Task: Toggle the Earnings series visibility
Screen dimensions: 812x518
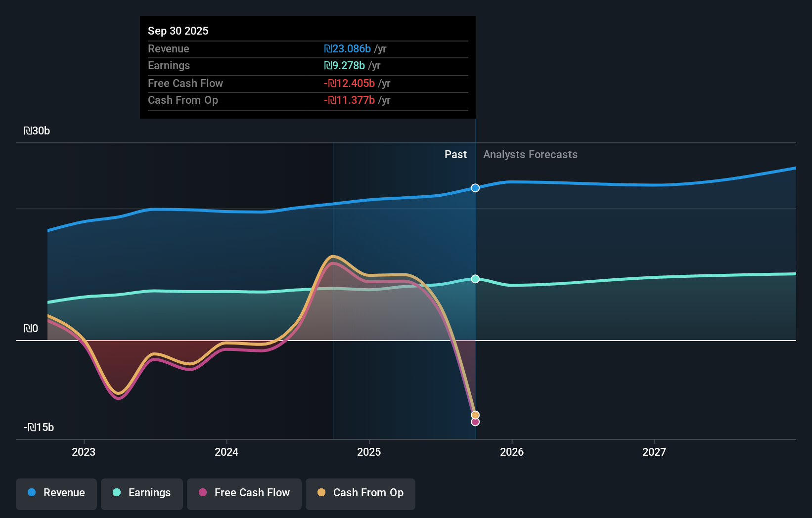Action: [142, 493]
